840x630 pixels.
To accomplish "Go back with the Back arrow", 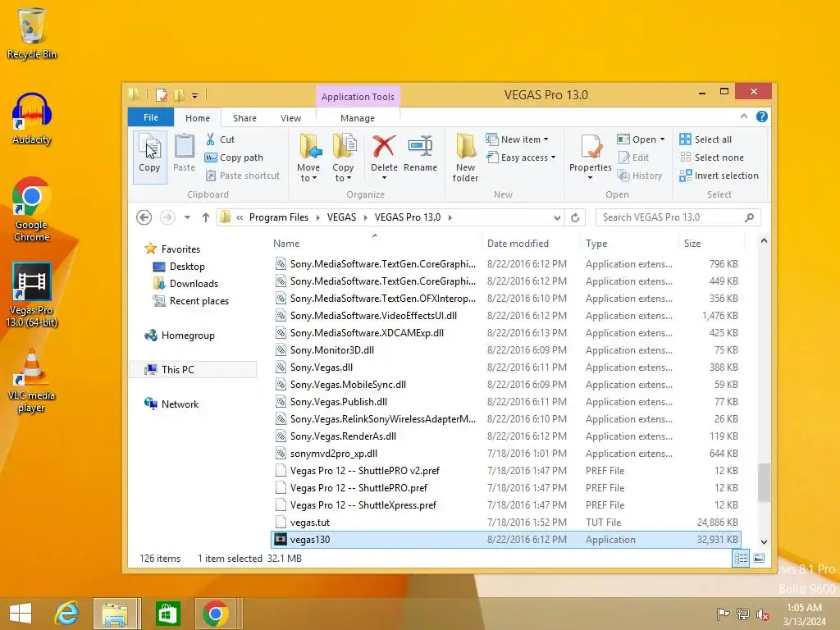I will (144, 217).
